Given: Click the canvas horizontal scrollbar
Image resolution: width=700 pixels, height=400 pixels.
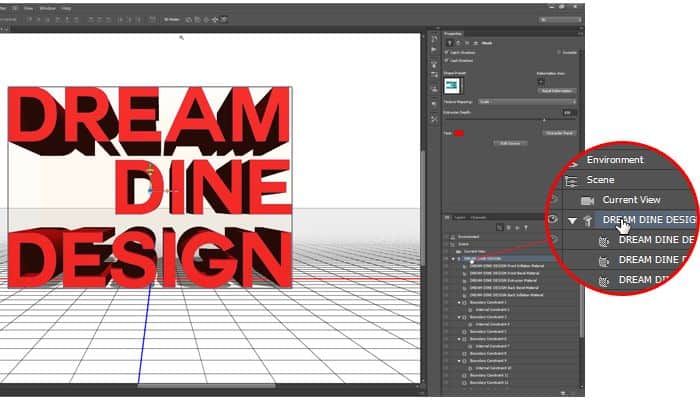Looking at the screenshot, I should [206, 386].
